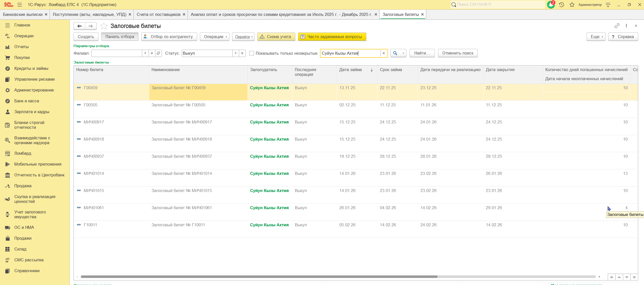Clear the search text field

point(384,53)
